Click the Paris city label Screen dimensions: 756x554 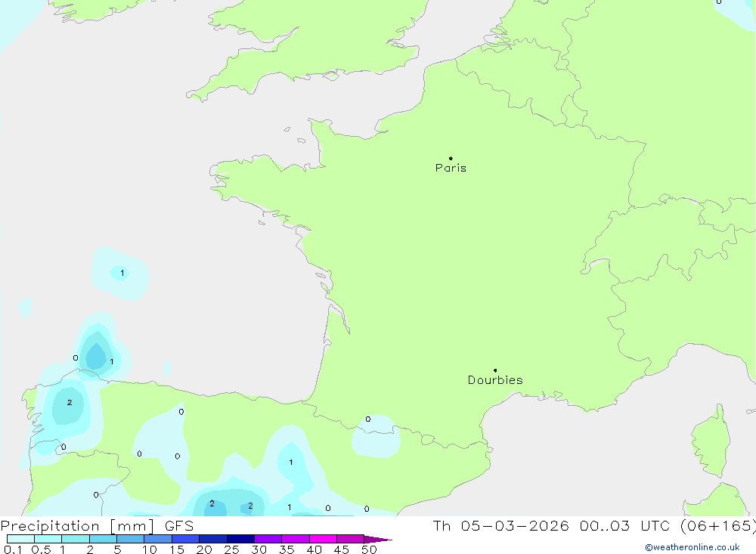coord(451,168)
